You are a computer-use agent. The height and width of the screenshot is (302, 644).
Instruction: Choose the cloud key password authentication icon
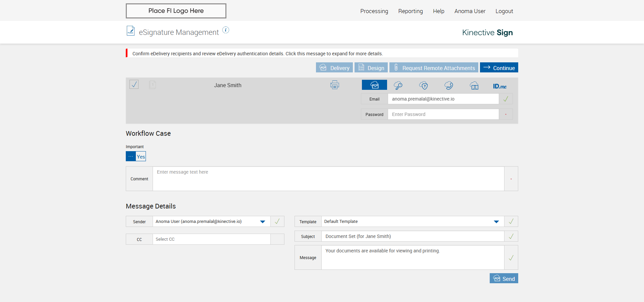click(x=398, y=85)
